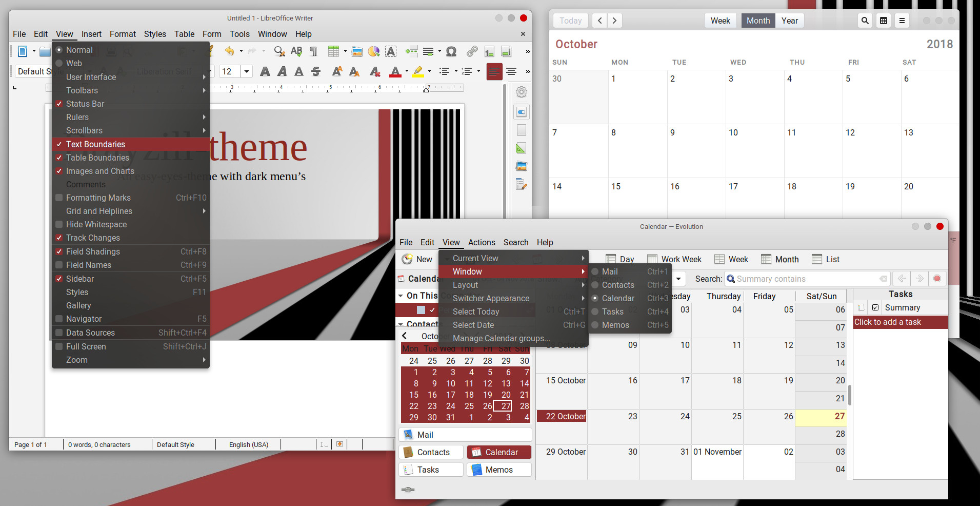This screenshot has width=980, height=506.
Task: Enable Formatting Marks in View menu
Action: (x=59, y=198)
